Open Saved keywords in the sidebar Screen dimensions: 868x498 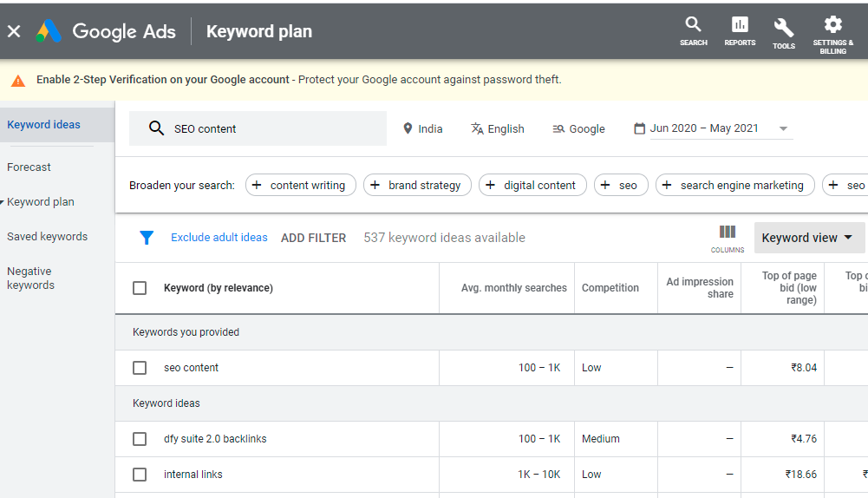(47, 237)
